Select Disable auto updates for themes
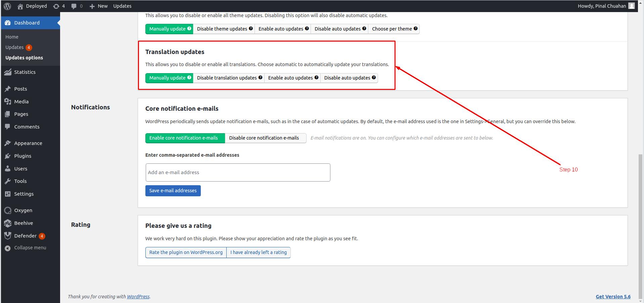The height and width of the screenshot is (303, 644). click(x=339, y=29)
